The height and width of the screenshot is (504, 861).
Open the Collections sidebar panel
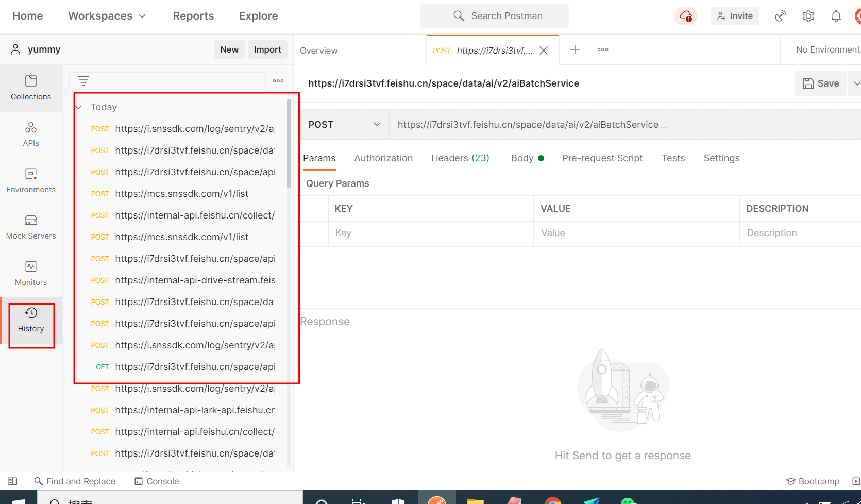[31, 88]
